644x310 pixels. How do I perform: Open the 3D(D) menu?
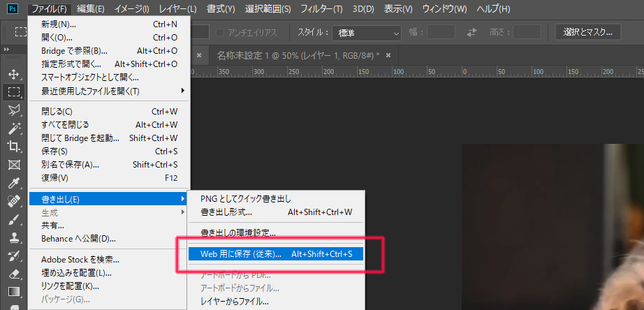pyautogui.click(x=363, y=8)
